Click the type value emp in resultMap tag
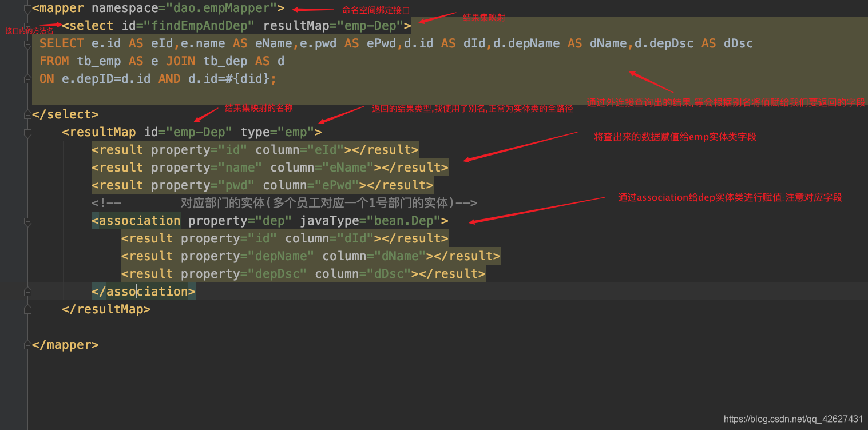The width and height of the screenshot is (868, 430). [x=296, y=132]
